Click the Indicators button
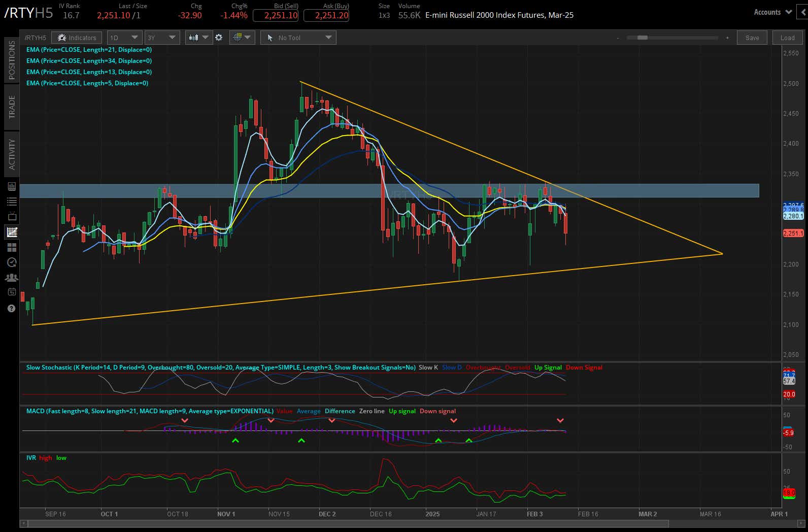808x532 pixels. [x=77, y=38]
